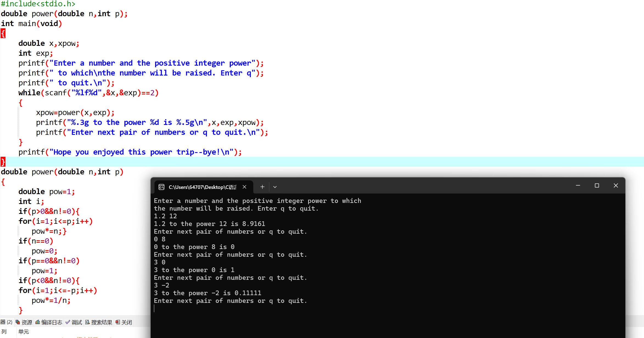Click the command-prompt icon on the terminal tab
The height and width of the screenshot is (338, 644).
point(161,187)
